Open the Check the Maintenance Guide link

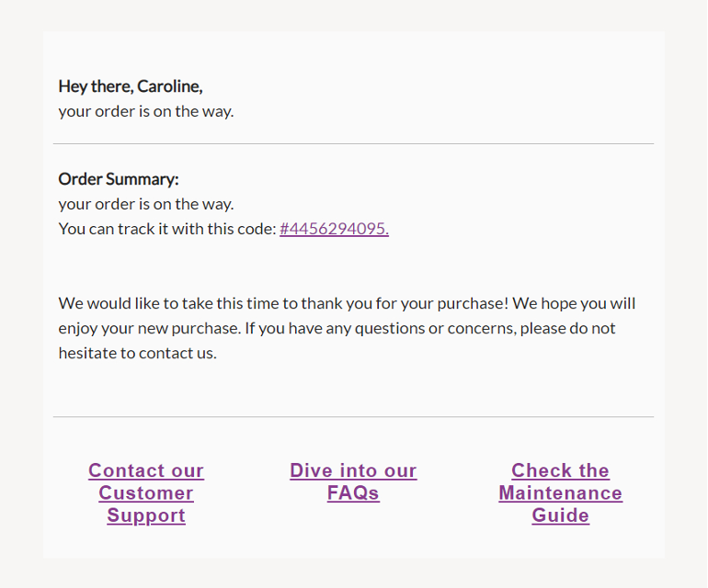(560, 492)
